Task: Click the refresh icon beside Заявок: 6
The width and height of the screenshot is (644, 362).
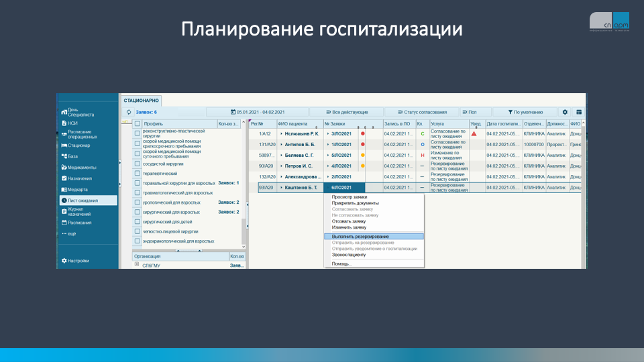Action: (129, 112)
